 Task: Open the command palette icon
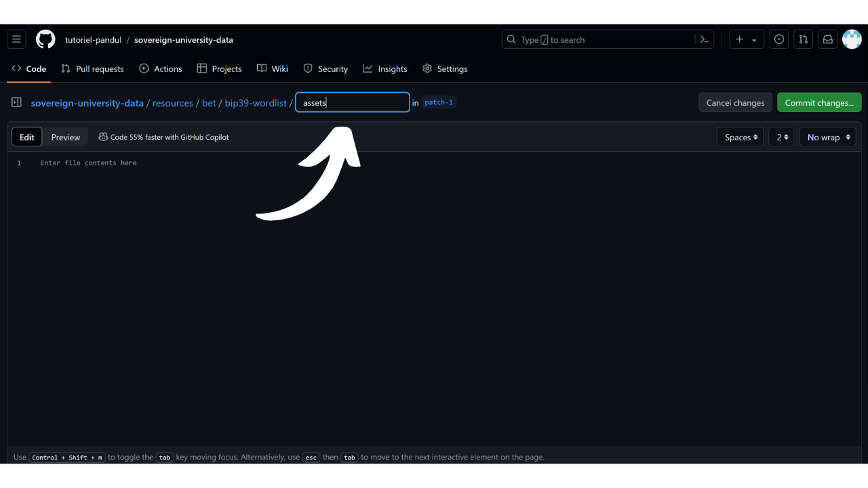click(x=704, y=39)
